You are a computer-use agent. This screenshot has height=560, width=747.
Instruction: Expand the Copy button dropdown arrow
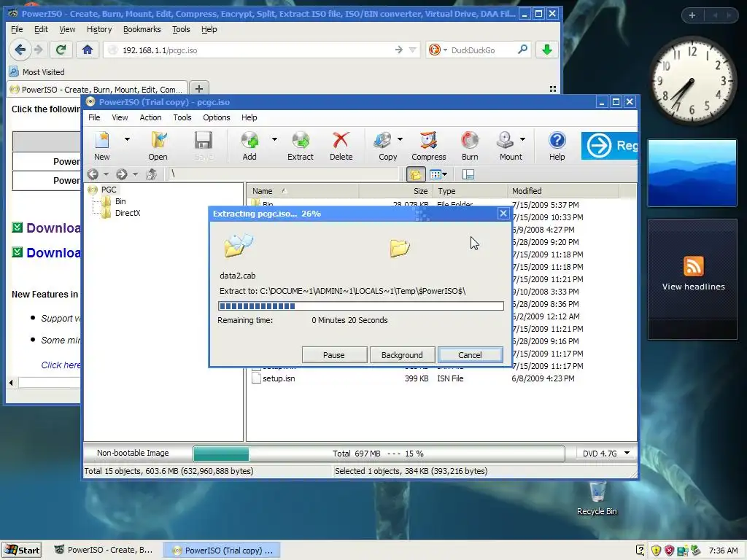tap(400, 139)
